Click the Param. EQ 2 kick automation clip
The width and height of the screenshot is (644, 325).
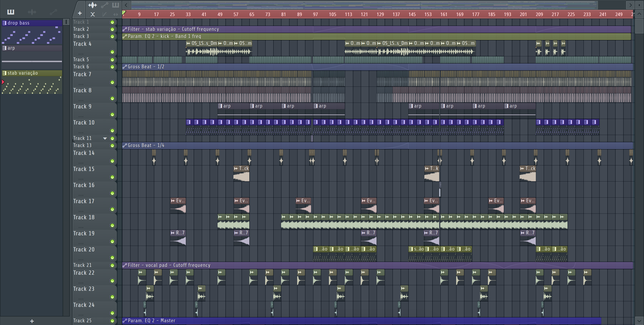click(377, 36)
